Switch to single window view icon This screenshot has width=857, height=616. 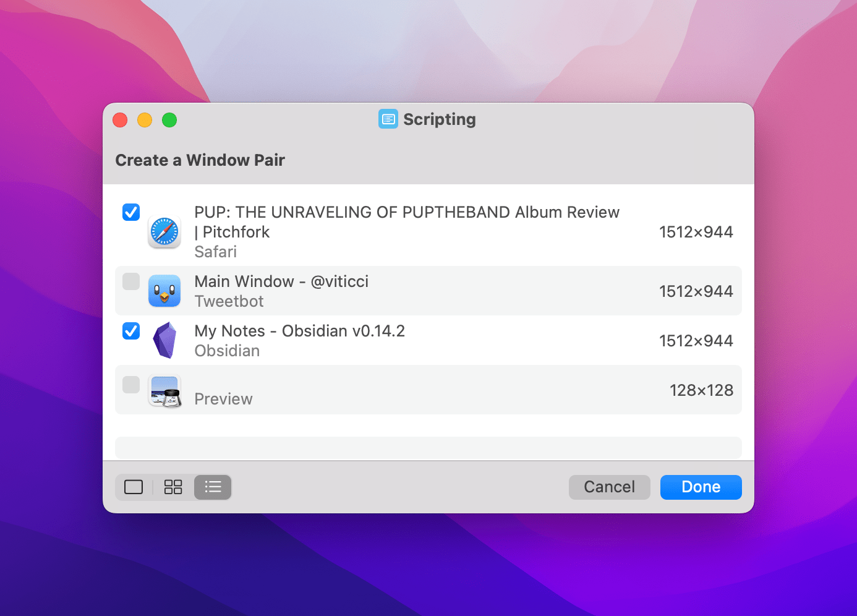pos(134,487)
